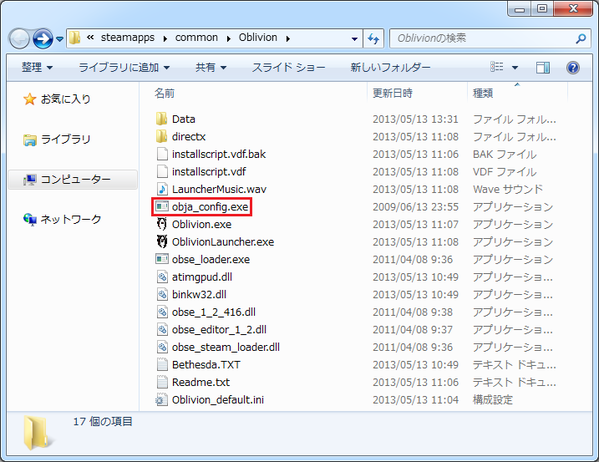Click the installscript.vdf file icon
This screenshot has width=599, height=462.
[162, 172]
